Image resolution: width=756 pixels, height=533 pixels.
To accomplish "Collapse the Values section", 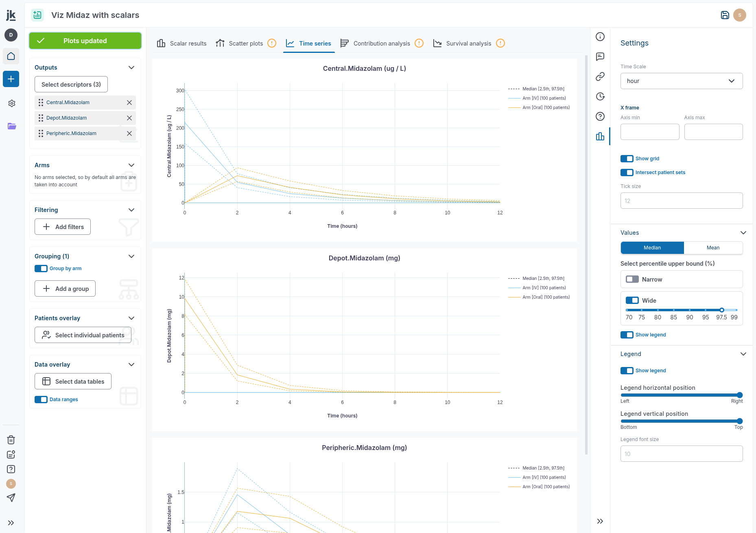I will click(744, 232).
